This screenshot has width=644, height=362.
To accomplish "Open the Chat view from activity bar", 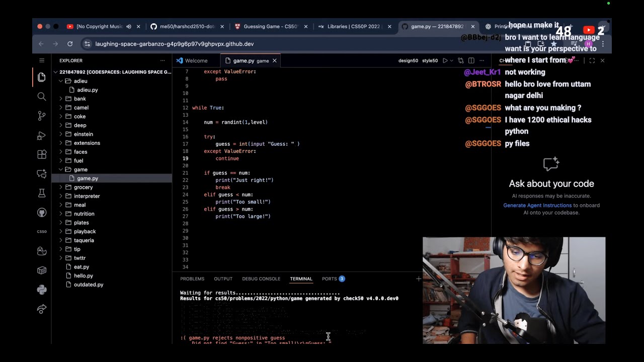I will coord(42,174).
